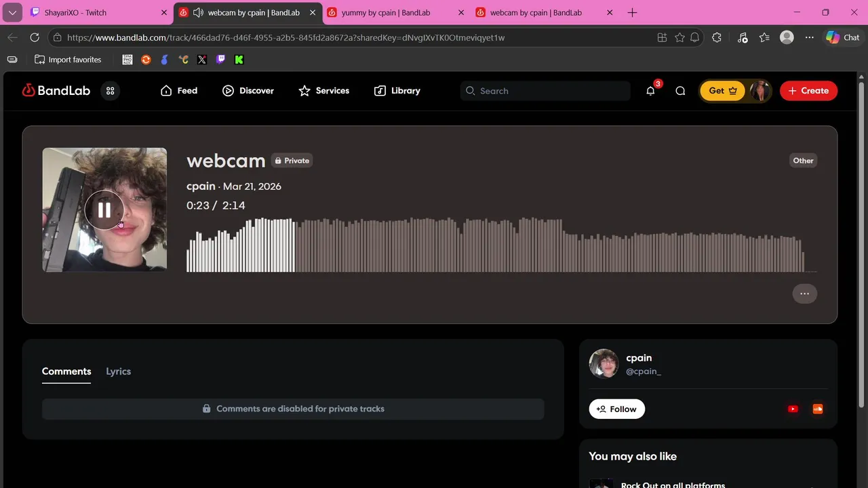
Task: Open the user profile avatar menu
Action: pyautogui.click(x=760, y=91)
